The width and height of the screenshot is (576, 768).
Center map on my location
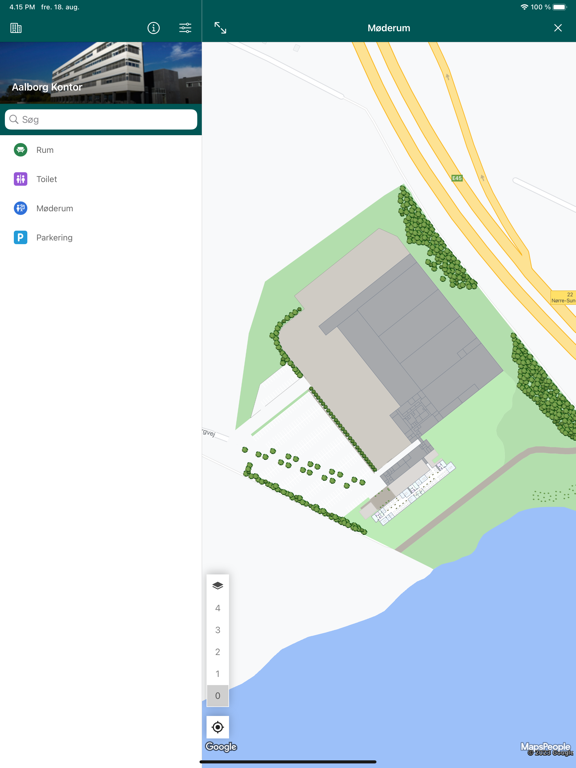click(x=218, y=727)
